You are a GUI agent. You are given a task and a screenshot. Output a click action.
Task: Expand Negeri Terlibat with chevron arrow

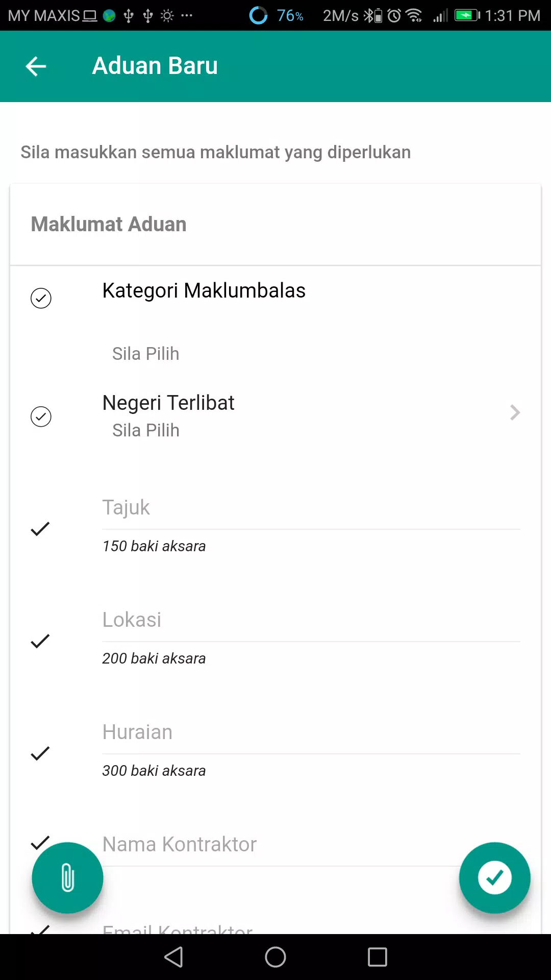(x=515, y=412)
